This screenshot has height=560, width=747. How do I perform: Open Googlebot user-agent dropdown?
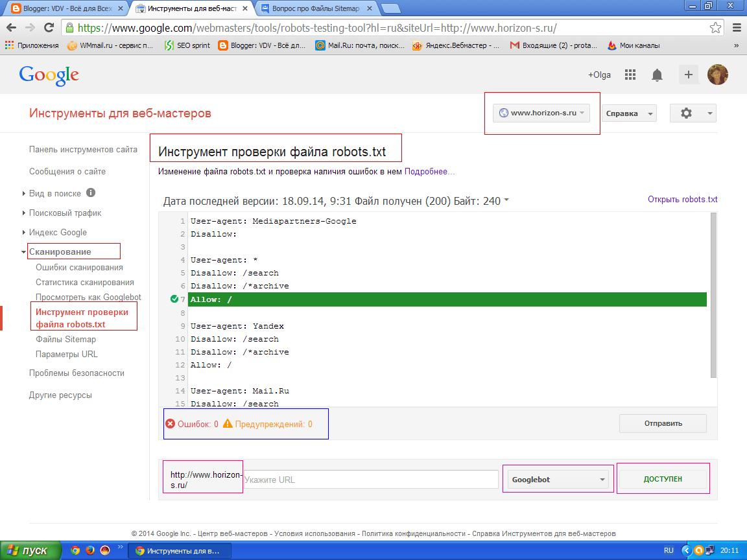pyautogui.click(x=558, y=479)
